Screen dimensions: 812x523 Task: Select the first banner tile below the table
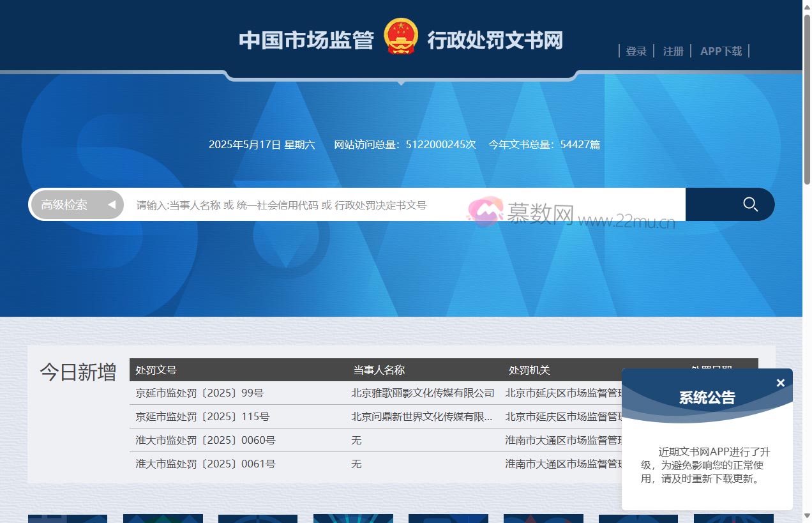[x=67, y=518]
